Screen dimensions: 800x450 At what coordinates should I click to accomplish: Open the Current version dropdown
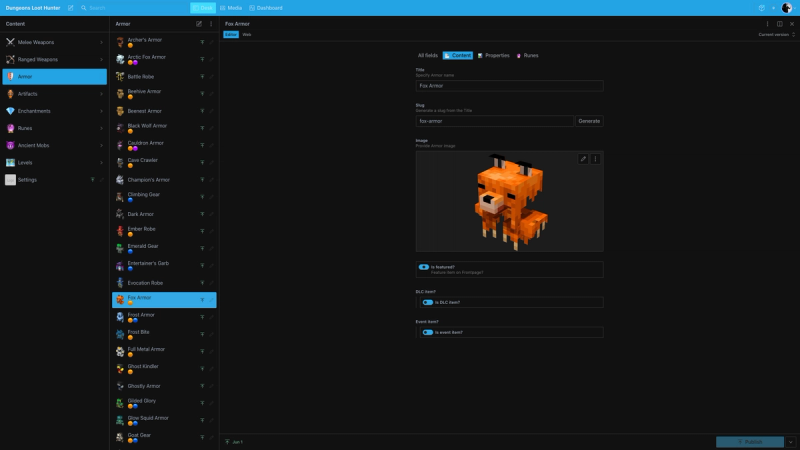[777, 35]
